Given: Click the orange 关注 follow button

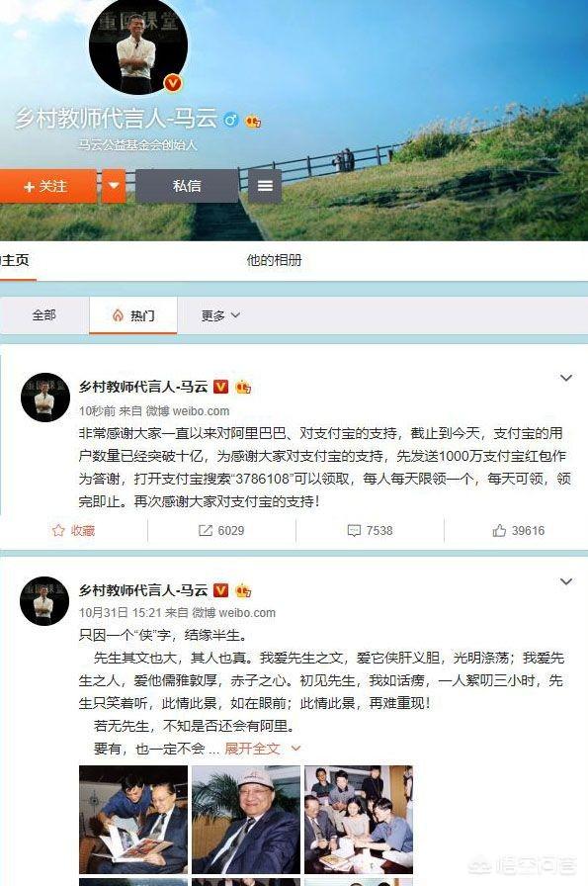Looking at the screenshot, I should click(47, 186).
